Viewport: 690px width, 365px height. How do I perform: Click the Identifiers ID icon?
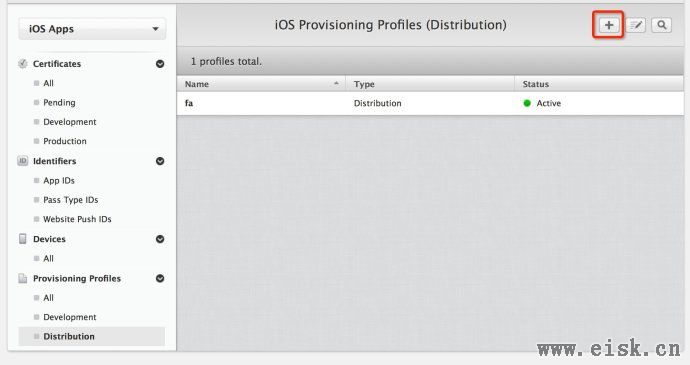click(22, 161)
